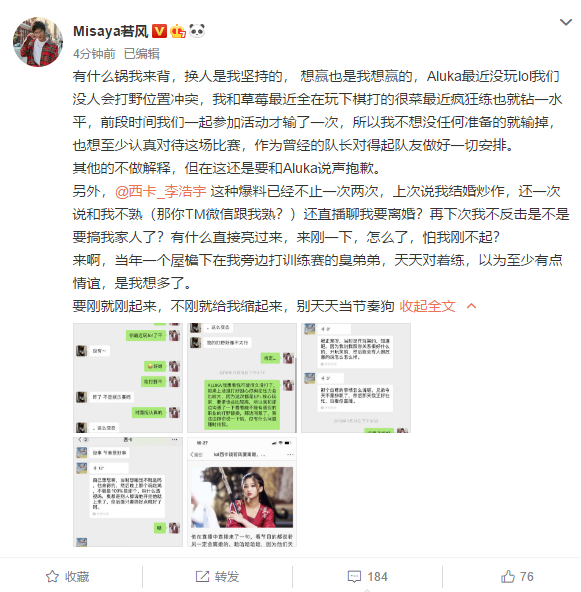
Task: Click the 转发 repost button
Action: [217, 577]
